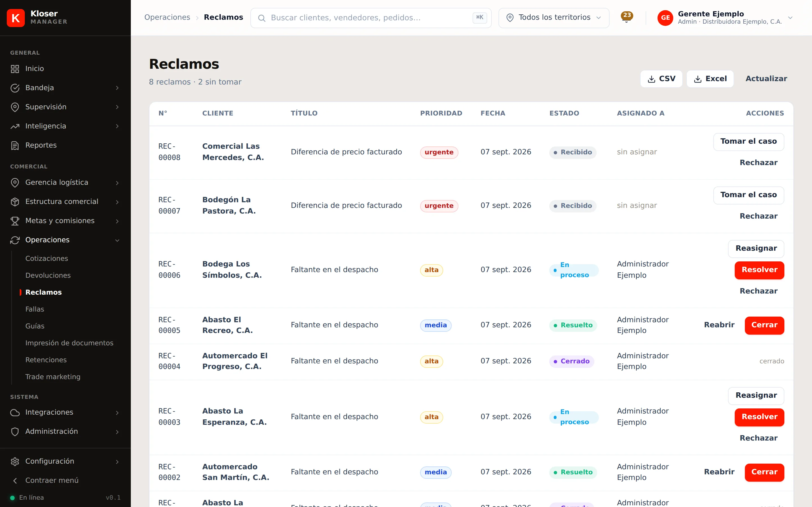
Task: Focus the Buscar clientes search field
Action: (371, 18)
